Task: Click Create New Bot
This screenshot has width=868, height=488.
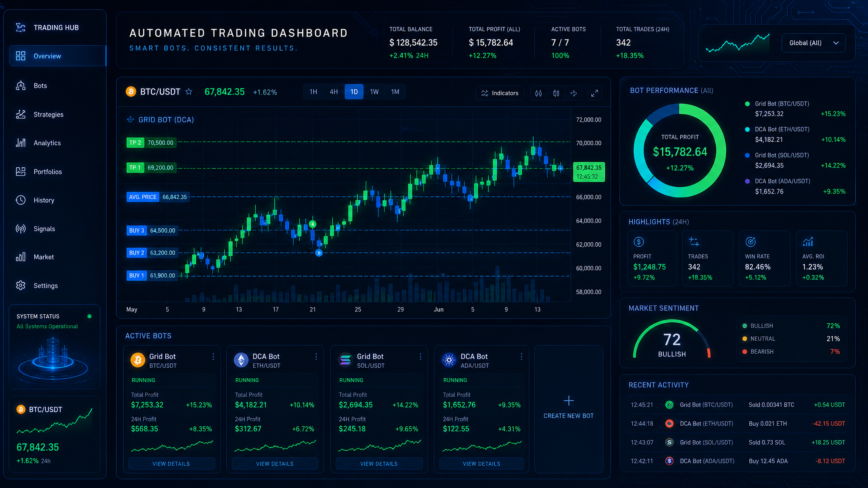Action: pos(569,409)
